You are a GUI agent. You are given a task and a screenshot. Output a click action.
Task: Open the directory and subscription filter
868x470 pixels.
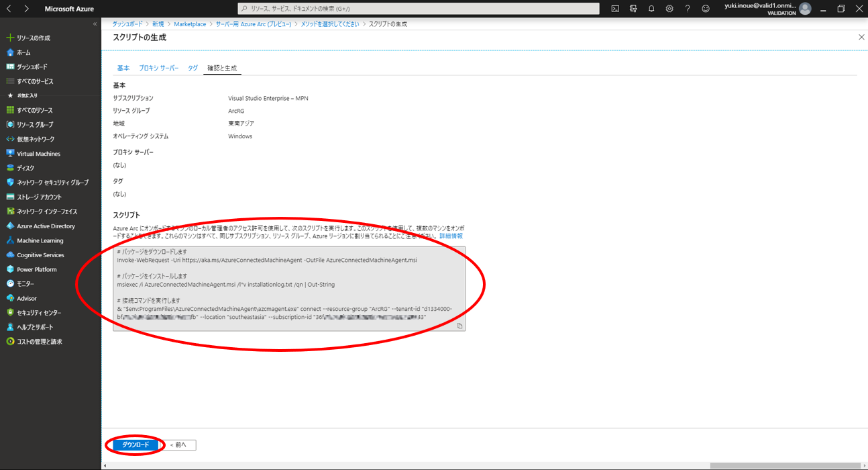pos(633,9)
